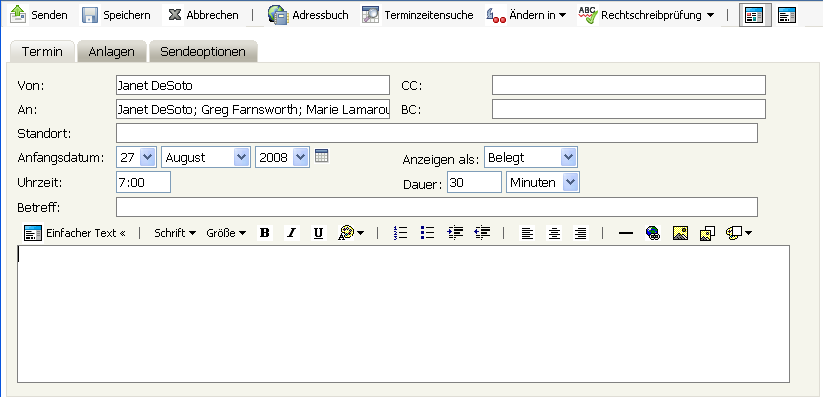The width and height of the screenshot is (823, 397).
Task: Toggle underline formatting
Action: [318, 233]
